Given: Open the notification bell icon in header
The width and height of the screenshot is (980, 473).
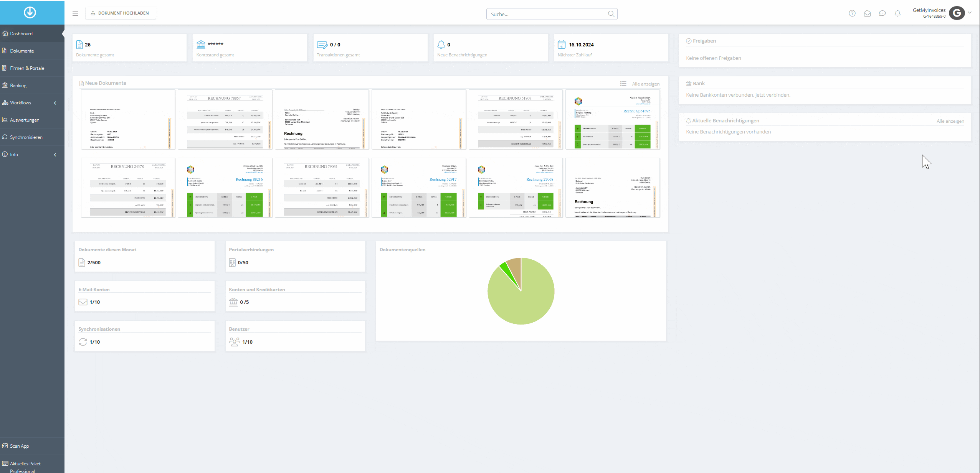Looking at the screenshot, I should [x=897, y=13].
